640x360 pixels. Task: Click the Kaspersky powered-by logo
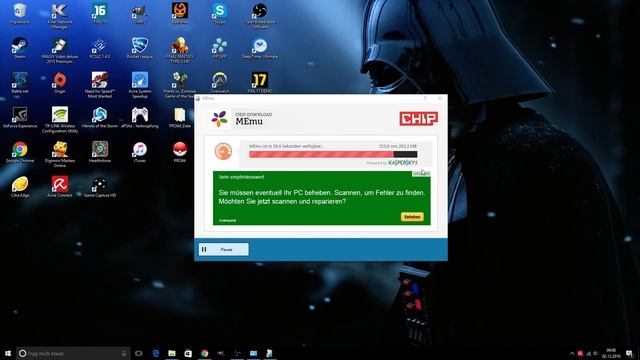coord(402,163)
